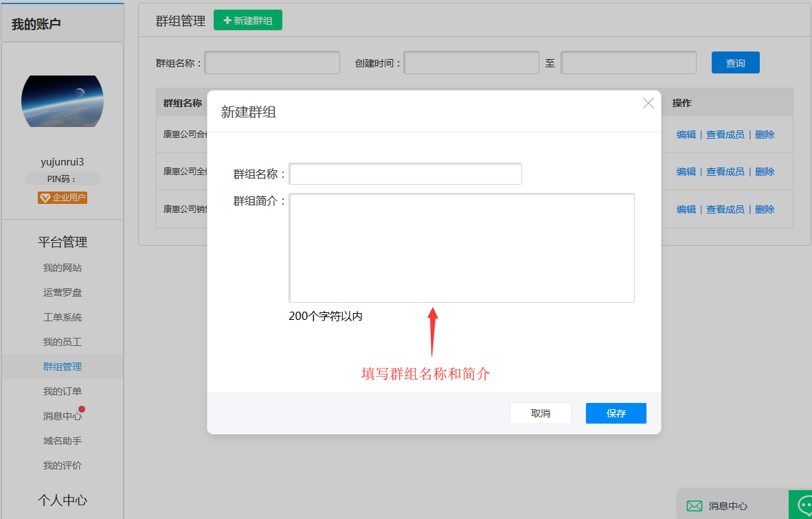The height and width of the screenshot is (519, 812).
Task: Open 运营罗盘 from the sidebar
Action: [62, 292]
